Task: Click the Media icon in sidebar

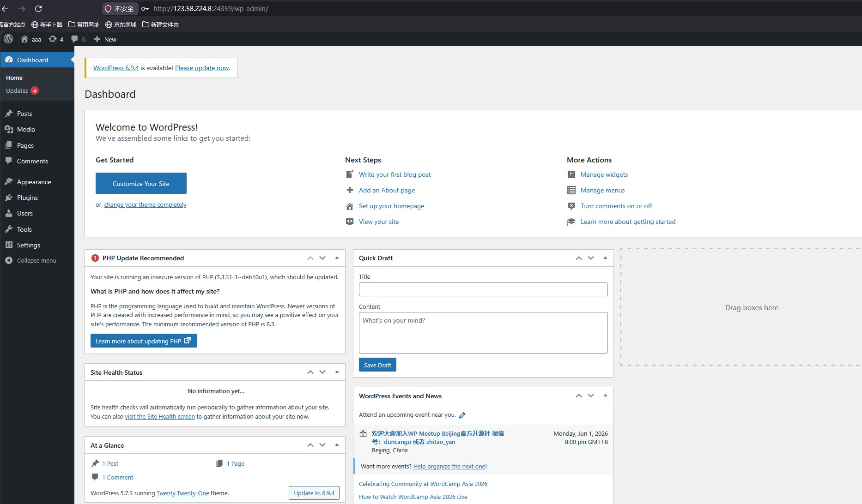Action: [9, 129]
